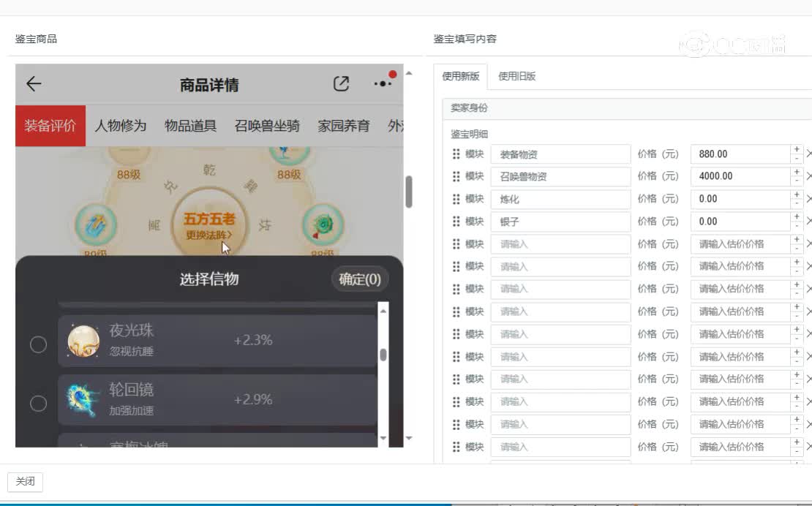812x506 pixels.
Task: Switch to the 使用旧版 tab
Action: 518,75
